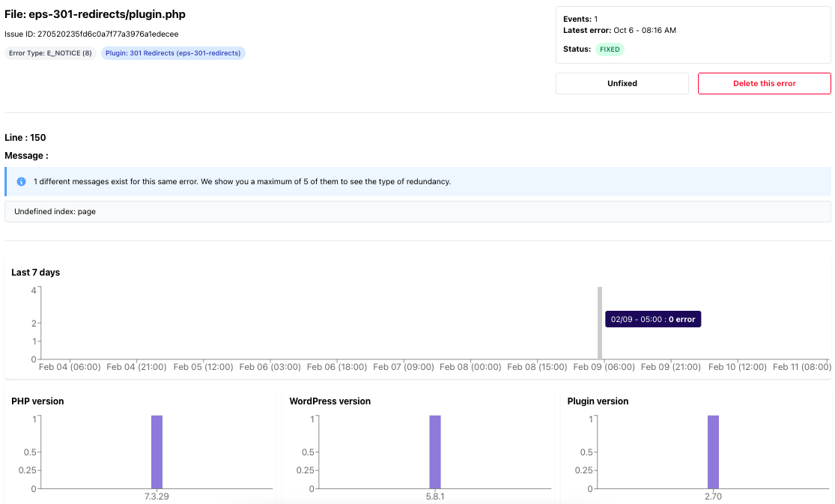This screenshot has width=835, height=504.
Task: Click the 'Feb 06 (18:00)' axis label
Action: 337,367
